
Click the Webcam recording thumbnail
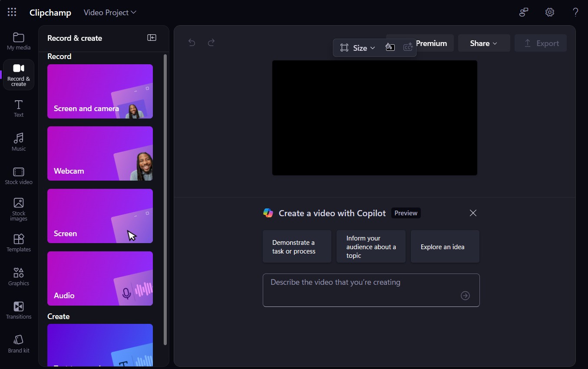[100, 154]
